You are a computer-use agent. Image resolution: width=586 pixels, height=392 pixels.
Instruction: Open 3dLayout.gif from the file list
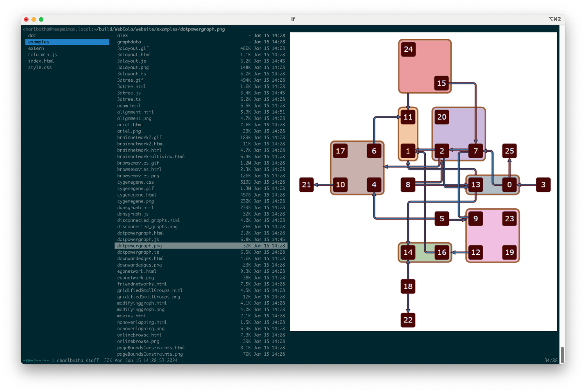(132, 48)
